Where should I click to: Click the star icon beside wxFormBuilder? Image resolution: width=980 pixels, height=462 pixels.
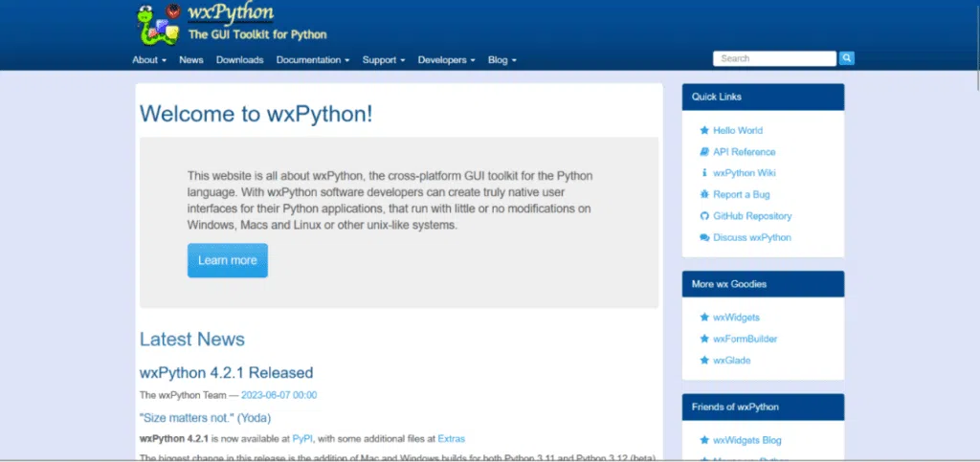[x=704, y=339]
